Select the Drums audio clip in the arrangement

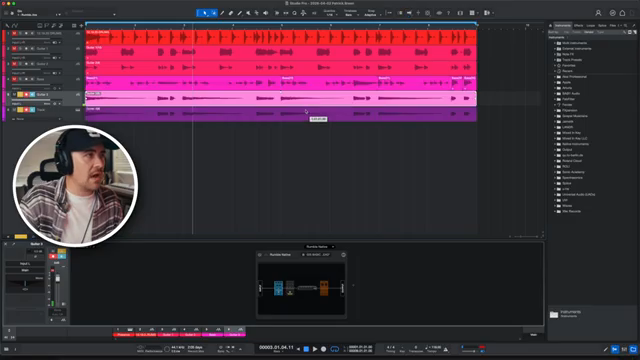pos(281,37)
